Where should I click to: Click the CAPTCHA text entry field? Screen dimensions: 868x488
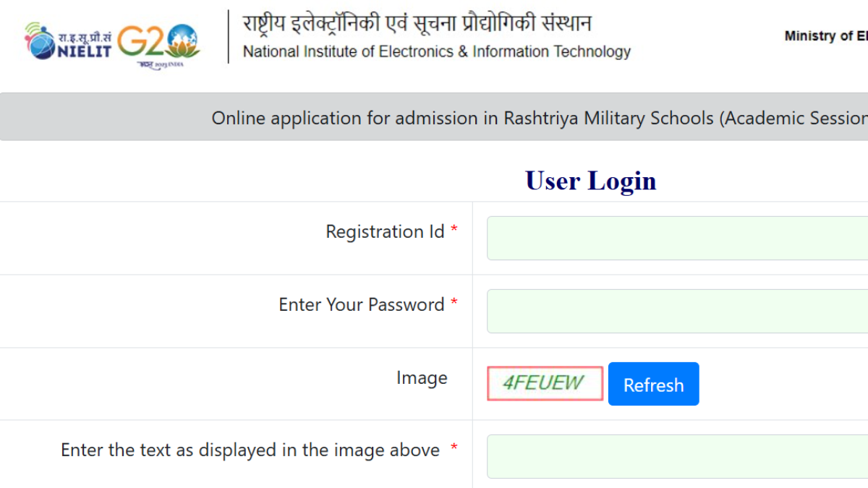point(677,456)
